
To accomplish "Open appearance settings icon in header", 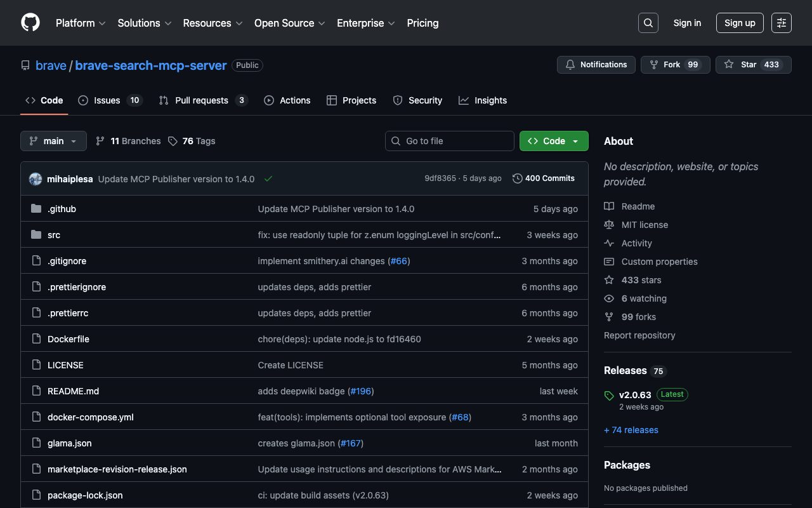I will pos(781,23).
